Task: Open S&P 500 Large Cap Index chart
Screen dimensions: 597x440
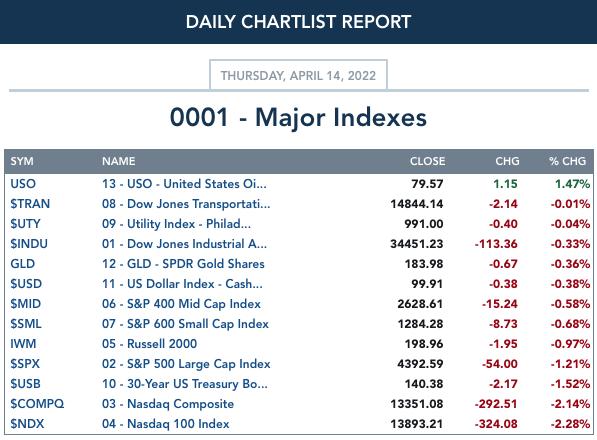Action: (186, 364)
